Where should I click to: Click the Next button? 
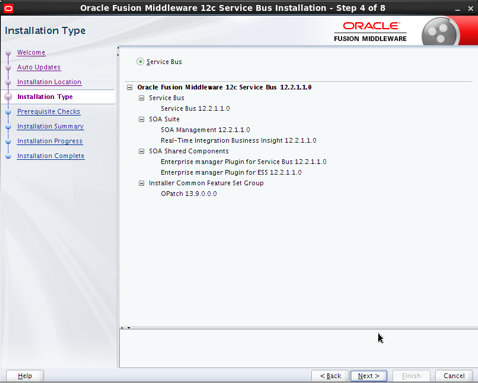point(369,376)
